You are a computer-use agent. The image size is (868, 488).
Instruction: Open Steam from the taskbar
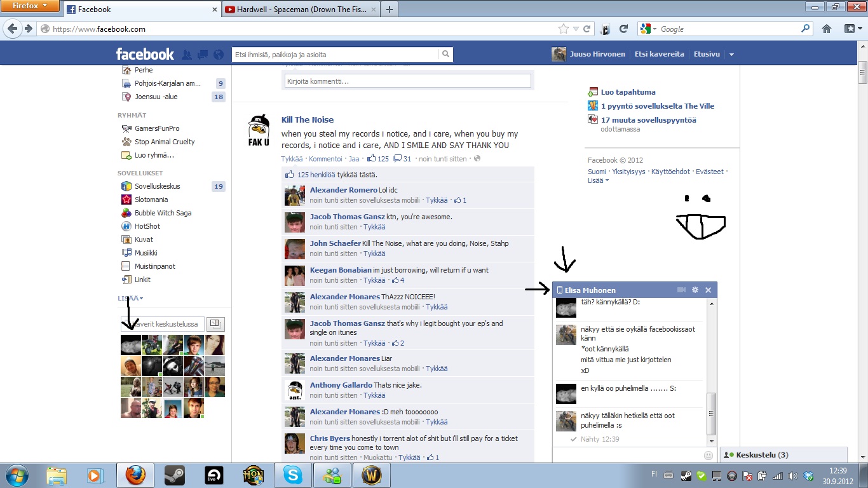point(175,475)
